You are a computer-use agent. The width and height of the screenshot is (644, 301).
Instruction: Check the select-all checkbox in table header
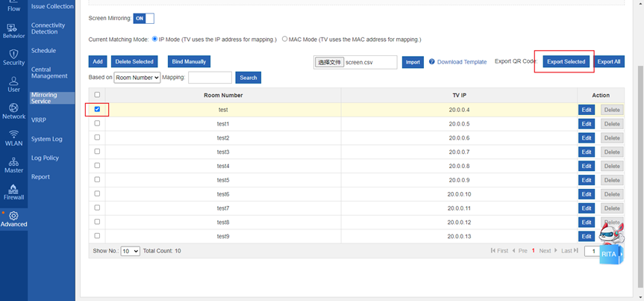[97, 95]
